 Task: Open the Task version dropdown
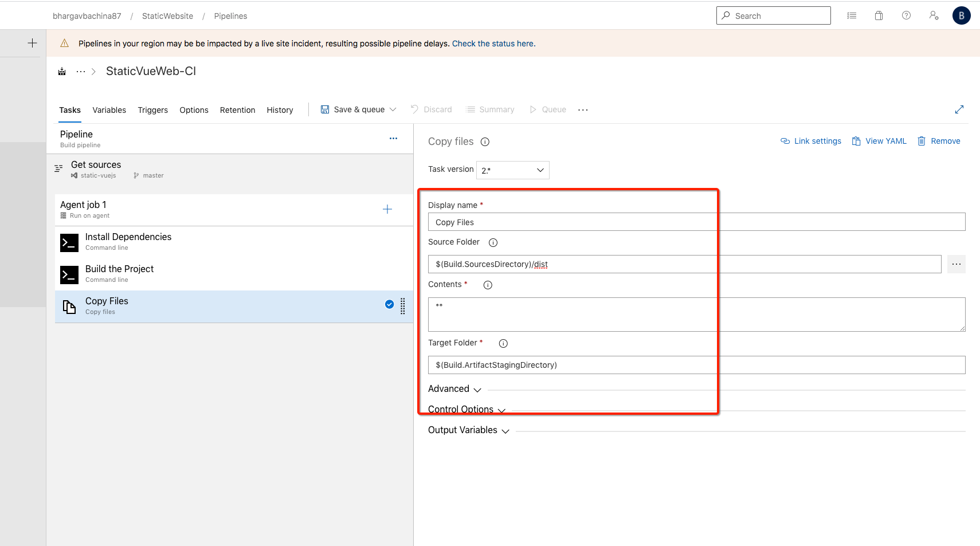pyautogui.click(x=513, y=170)
